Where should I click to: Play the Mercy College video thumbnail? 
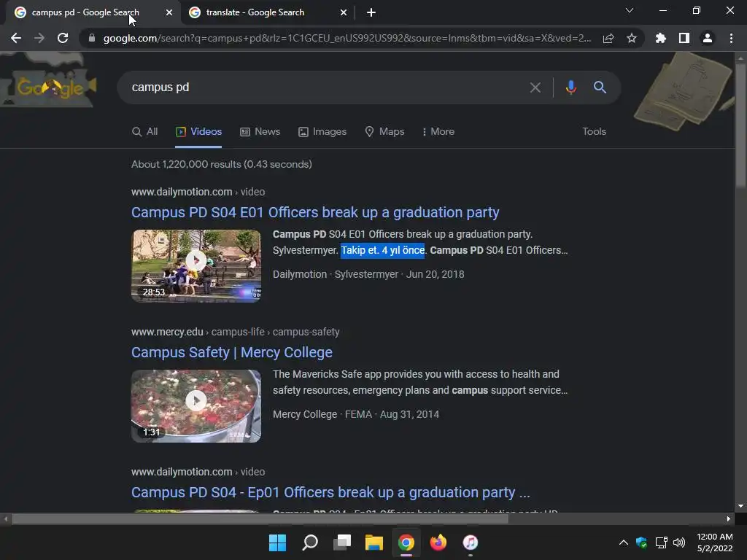[x=196, y=405]
